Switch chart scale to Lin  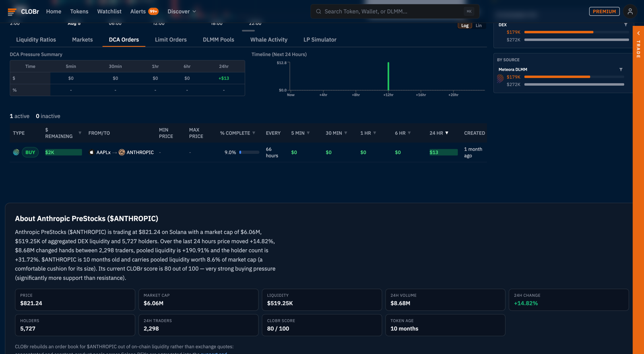coord(479,25)
